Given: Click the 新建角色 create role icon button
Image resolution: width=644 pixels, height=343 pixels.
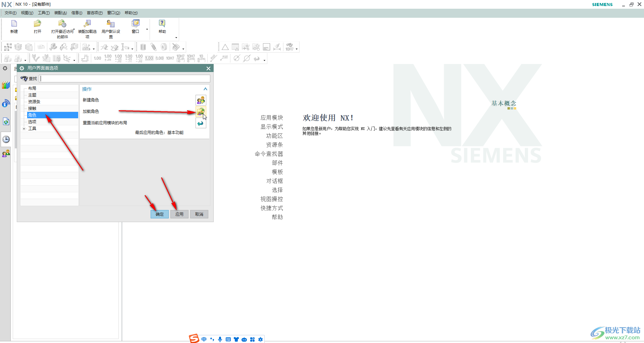Looking at the screenshot, I should click(201, 100).
